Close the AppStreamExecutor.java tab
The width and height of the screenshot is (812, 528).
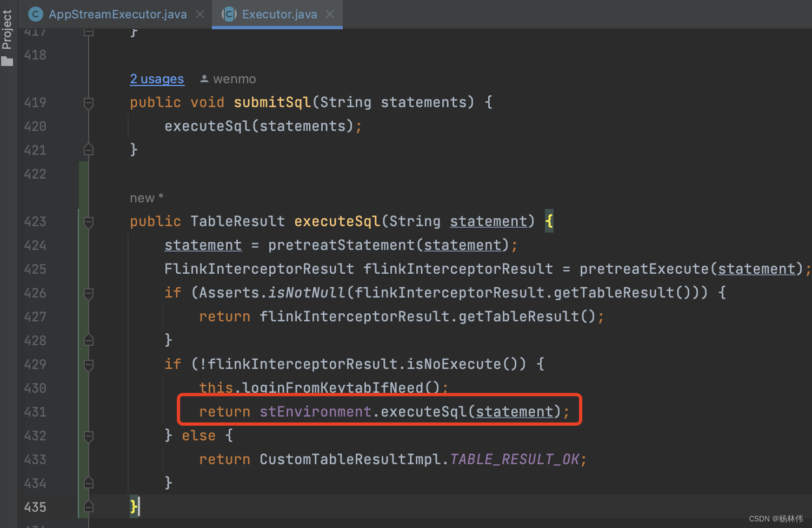200,14
